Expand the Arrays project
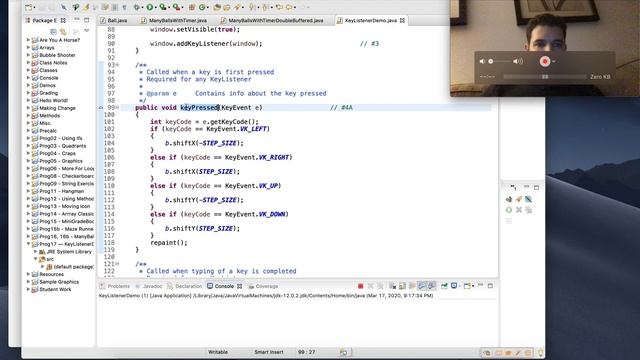This screenshot has height=360, width=640. pyautogui.click(x=28, y=47)
